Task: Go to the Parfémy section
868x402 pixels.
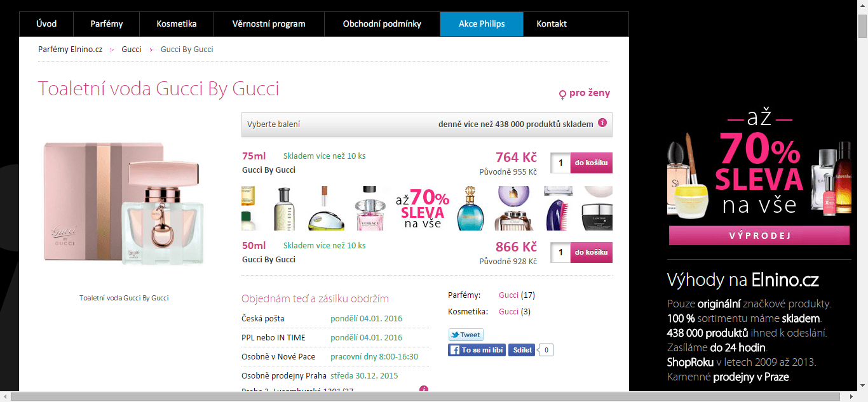Action: 106,24
